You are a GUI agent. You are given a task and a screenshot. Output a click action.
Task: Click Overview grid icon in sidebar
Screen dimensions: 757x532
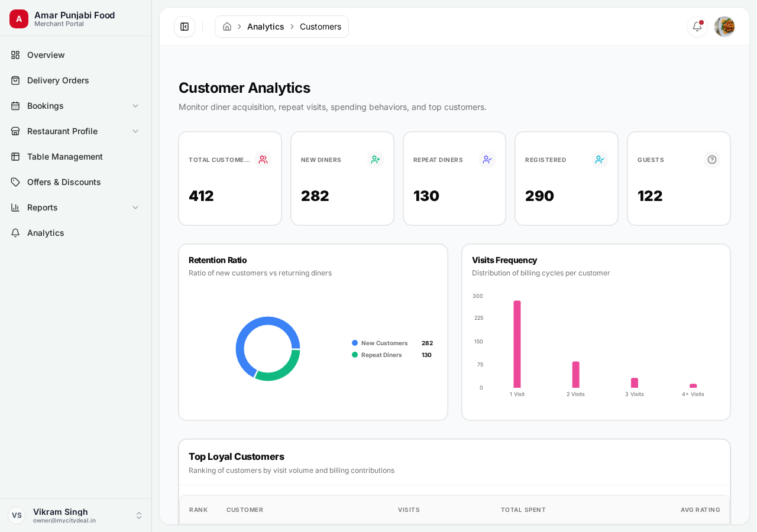[x=15, y=55]
